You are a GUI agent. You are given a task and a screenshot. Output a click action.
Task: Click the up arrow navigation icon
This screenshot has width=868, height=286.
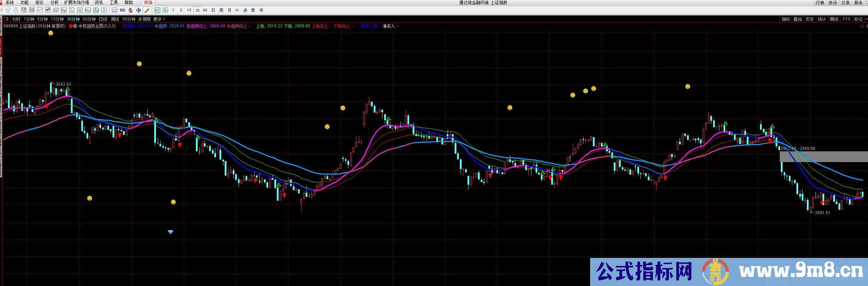[x=8, y=10]
